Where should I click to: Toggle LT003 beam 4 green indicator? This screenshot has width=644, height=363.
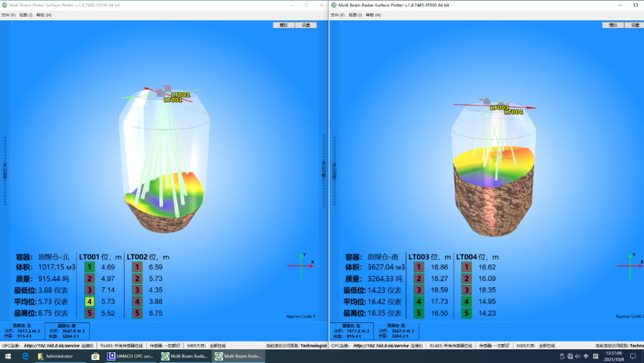click(x=419, y=302)
